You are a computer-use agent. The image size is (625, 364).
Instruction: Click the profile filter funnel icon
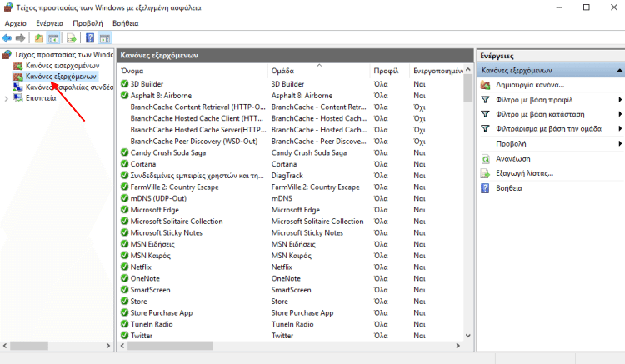pos(485,100)
